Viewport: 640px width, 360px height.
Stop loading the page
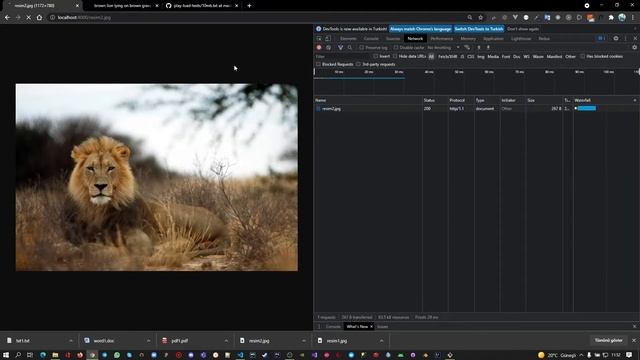(x=29, y=18)
